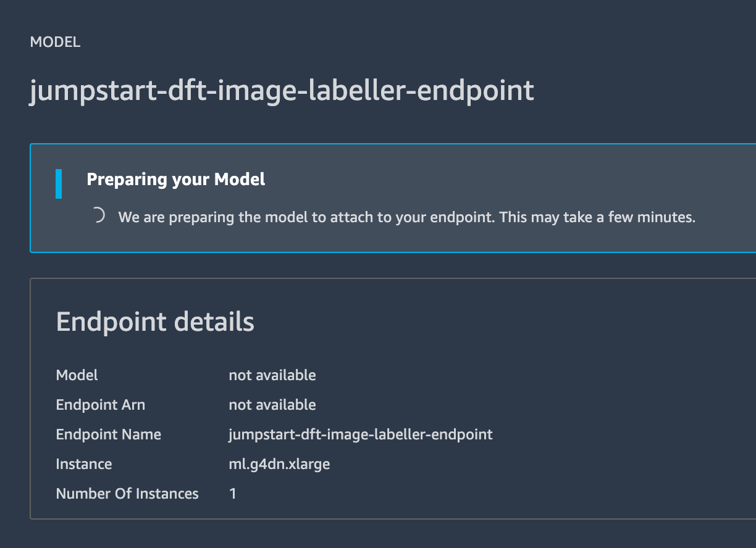Viewport: 756px width, 548px height.
Task: Click the Endpoint Name label
Action: [109, 434]
